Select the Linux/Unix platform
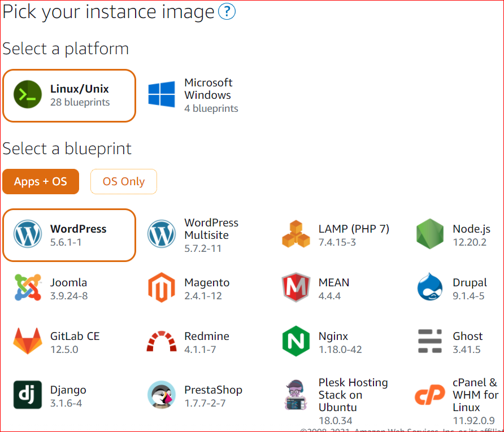Screen dimensions: 504x432 point(69,95)
